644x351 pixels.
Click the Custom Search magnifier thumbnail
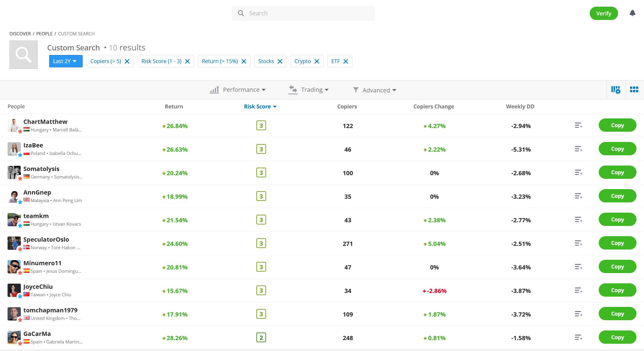pyautogui.click(x=24, y=55)
